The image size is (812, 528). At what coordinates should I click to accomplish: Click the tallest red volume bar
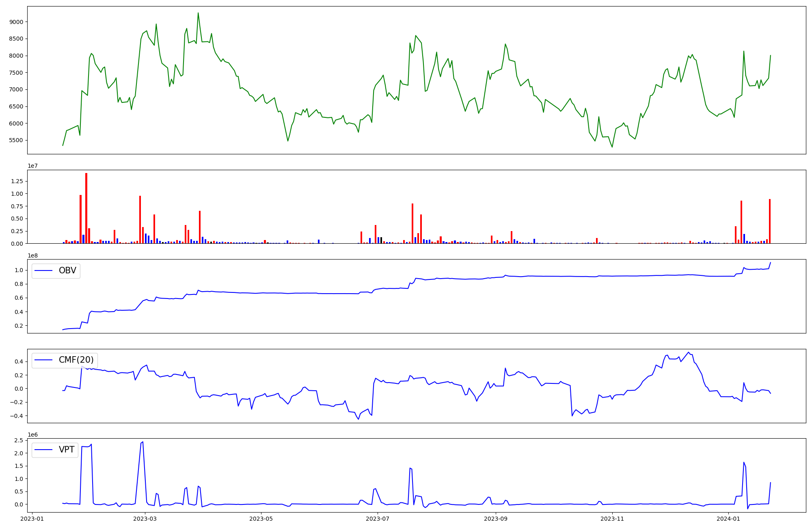coord(86,208)
